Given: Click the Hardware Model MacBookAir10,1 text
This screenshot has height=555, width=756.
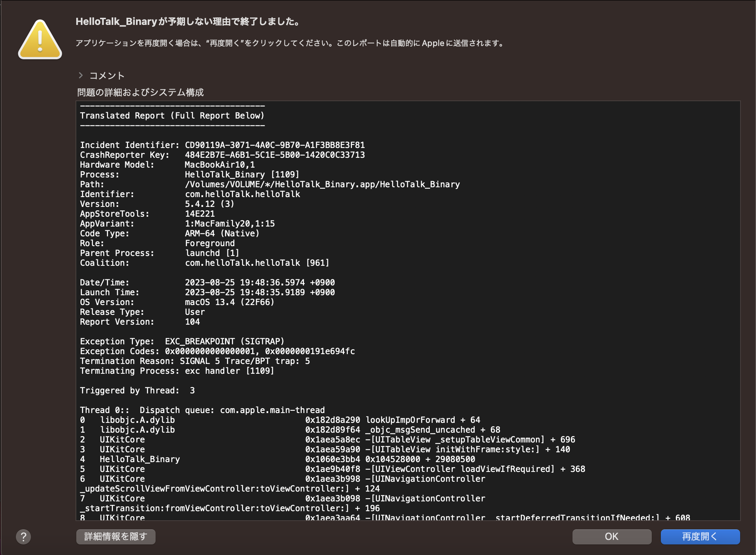Looking at the screenshot, I should pos(219,165).
